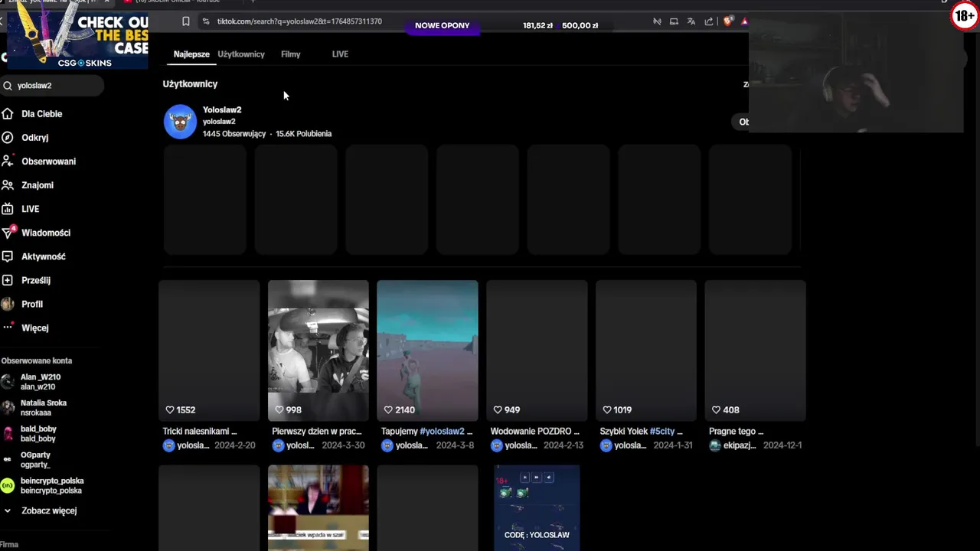Image resolution: width=980 pixels, height=551 pixels.
Task: Open followed account bald_boby
Action: (29, 434)
